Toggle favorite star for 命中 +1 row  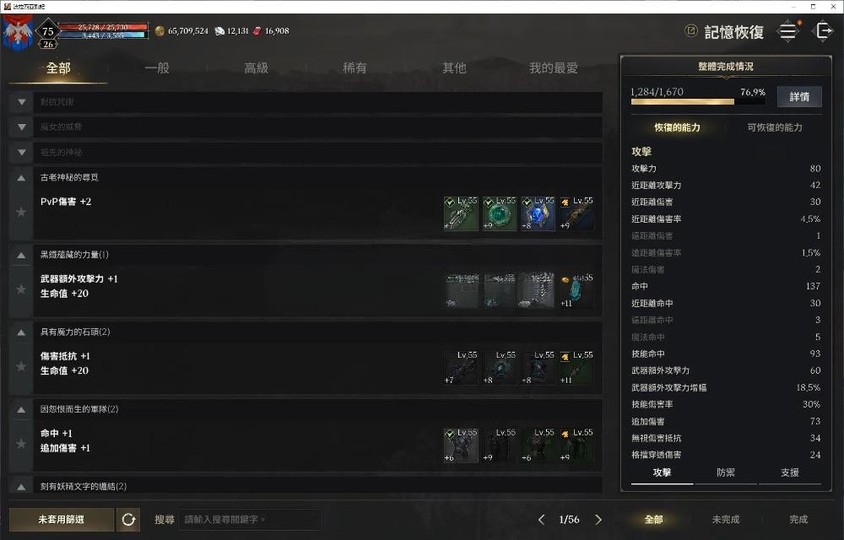pyautogui.click(x=21, y=444)
